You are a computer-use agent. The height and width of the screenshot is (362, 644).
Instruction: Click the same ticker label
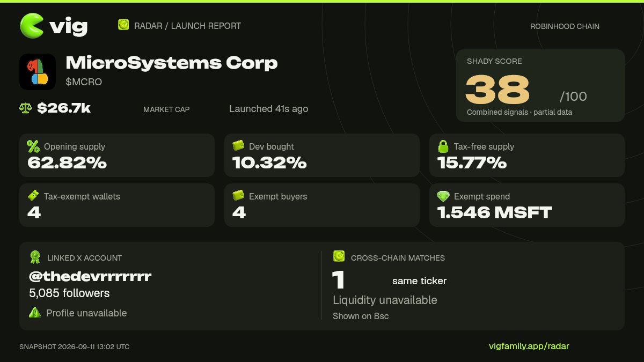click(419, 281)
